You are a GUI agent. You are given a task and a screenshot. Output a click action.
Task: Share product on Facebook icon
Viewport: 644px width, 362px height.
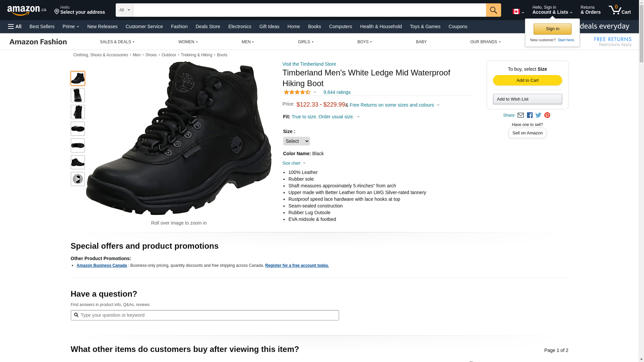[x=530, y=115]
